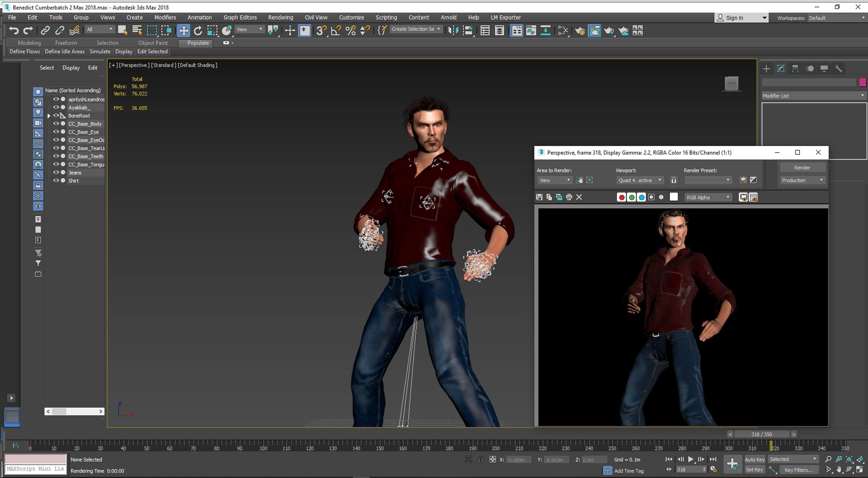Screen dimensions: 868x478
Task: Open the Create command panel tab
Action: click(766, 69)
